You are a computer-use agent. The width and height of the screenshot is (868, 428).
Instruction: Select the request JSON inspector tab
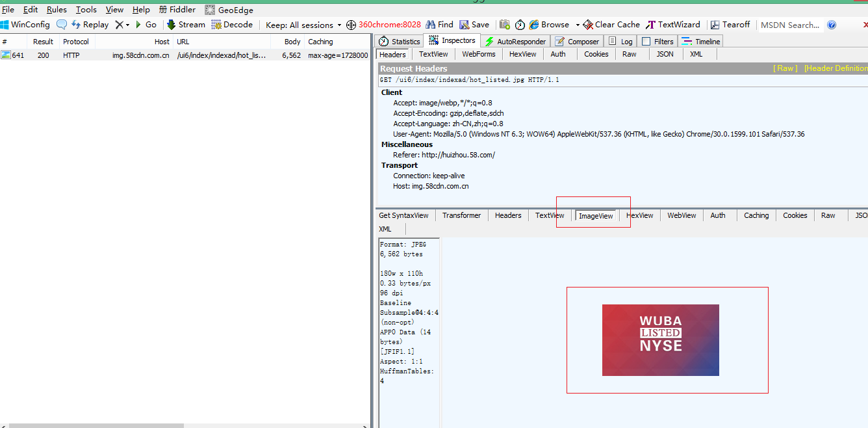tap(665, 55)
